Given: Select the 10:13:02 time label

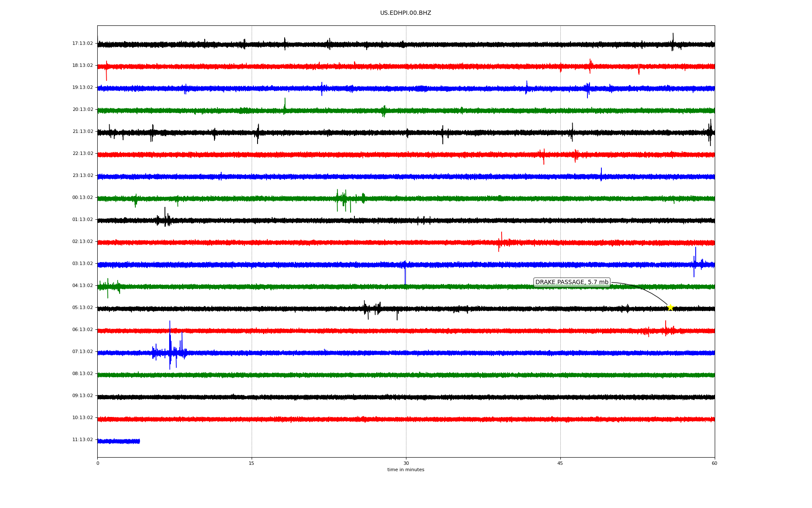Looking at the screenshot, I should [82, 417].
